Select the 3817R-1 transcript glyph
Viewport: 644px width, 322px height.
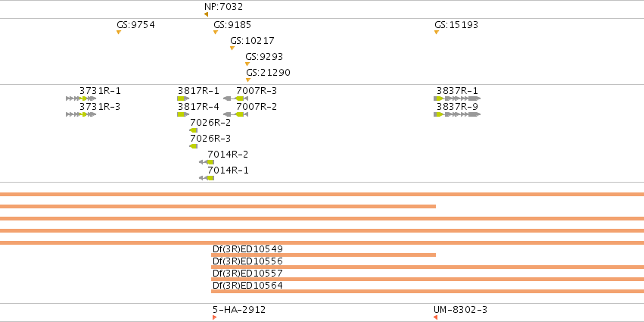[x=183, y=98]
